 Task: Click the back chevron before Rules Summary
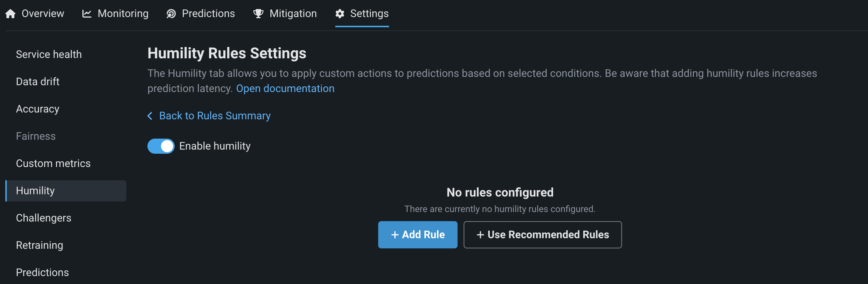coord(150,116)
